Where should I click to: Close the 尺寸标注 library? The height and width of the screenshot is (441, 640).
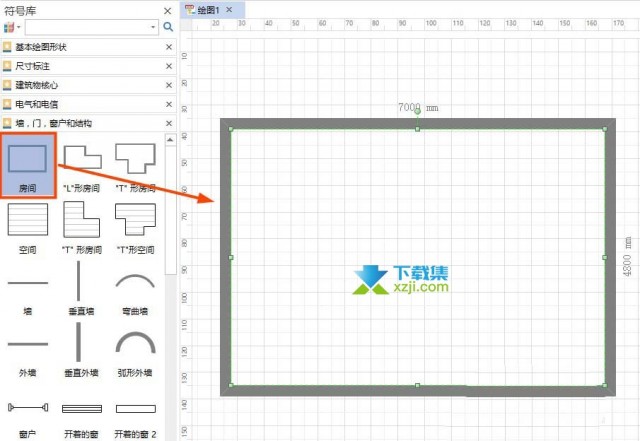click(169, 66)
